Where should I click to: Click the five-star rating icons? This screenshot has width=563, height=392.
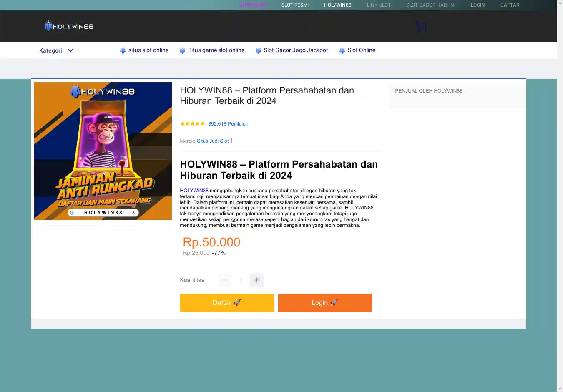tap(193, 124)
